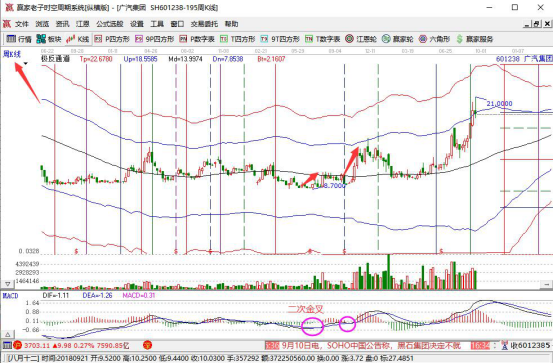This screenshot has width=553, height=364.
Task: Click the Tp=22.6780 value
Action: 96,59
